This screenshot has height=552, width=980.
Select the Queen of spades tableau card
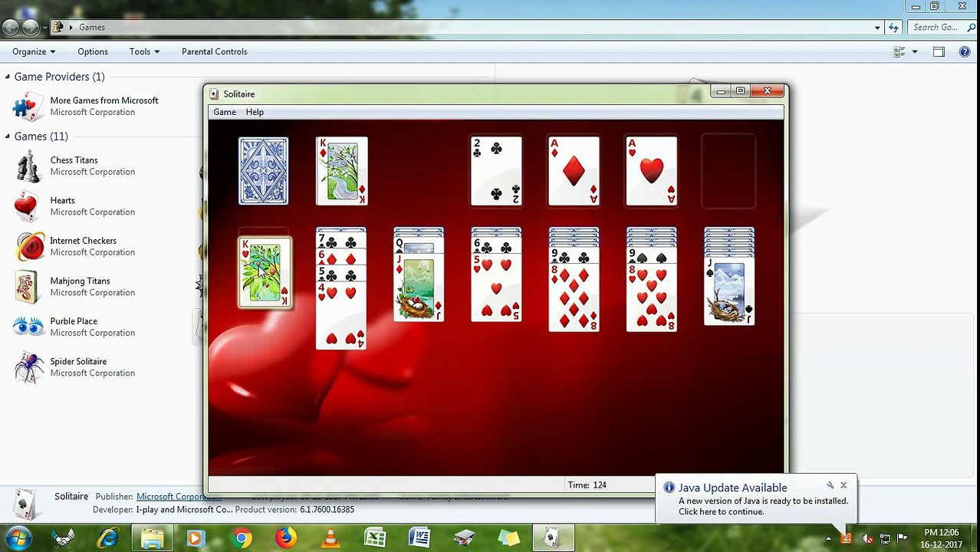[x=419, y=247]
